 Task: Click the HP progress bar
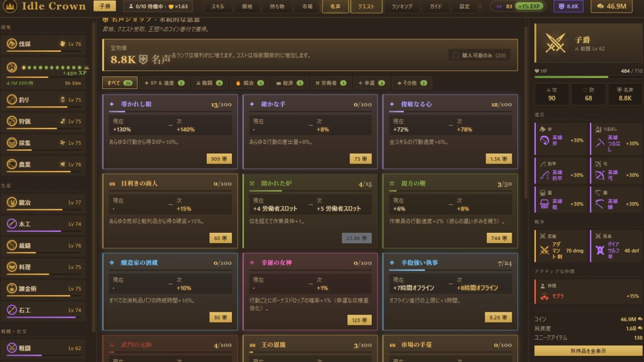point(588,77)
